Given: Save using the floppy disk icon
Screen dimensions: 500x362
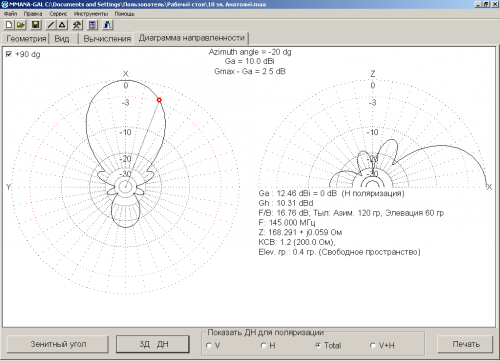Looking at the screenshot, I should [x=36, y=25].
